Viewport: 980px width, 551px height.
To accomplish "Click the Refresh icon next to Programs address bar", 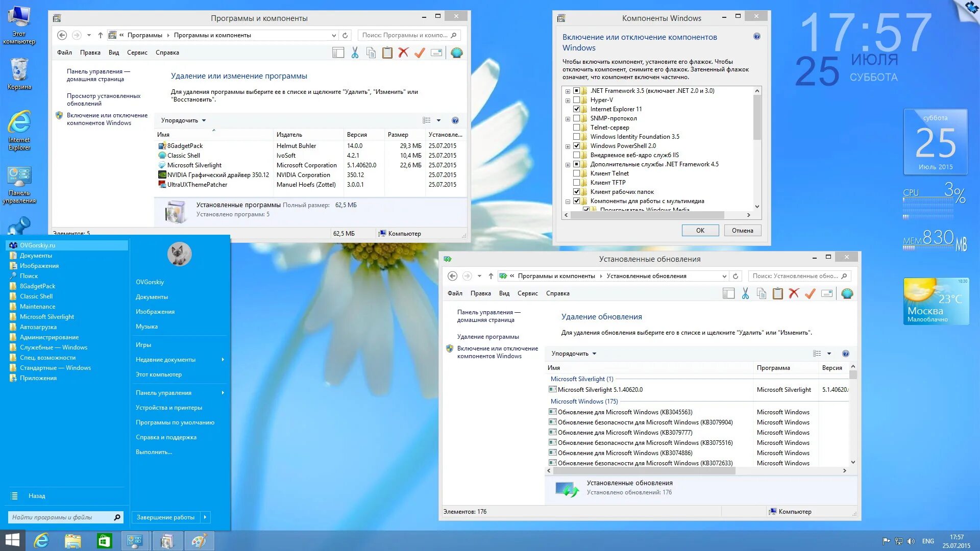I will [345, 35].
